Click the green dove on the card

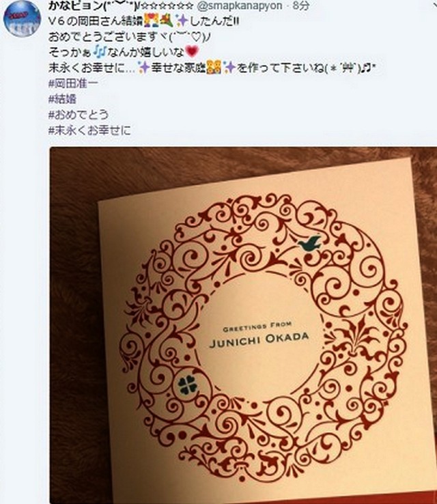(309, 243)
